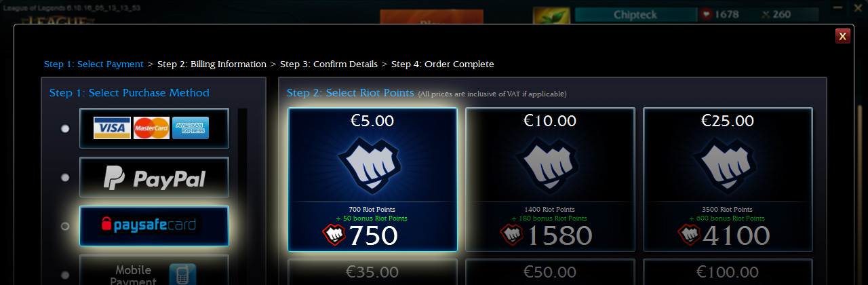Select the paysafecard radio button
This screenshot has width=868, height=285.
tap(65, 226)
